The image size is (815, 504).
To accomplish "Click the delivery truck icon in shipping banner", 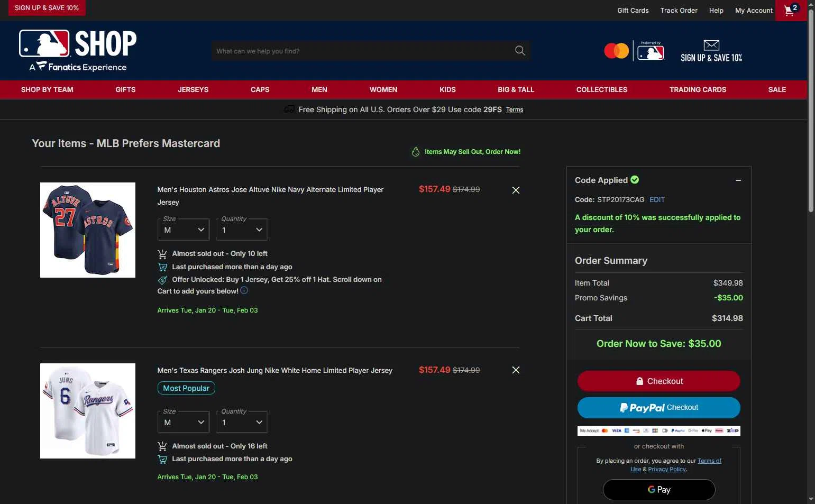I will pos(289,109).
